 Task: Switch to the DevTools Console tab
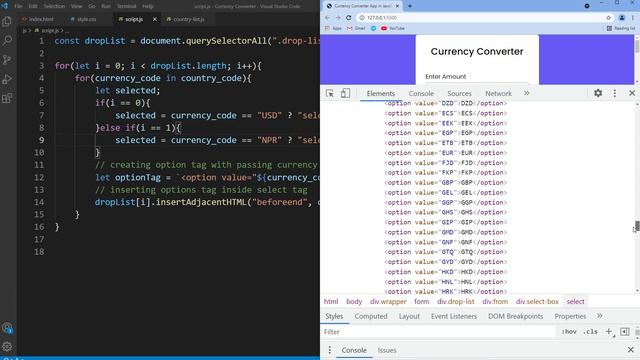421,93
